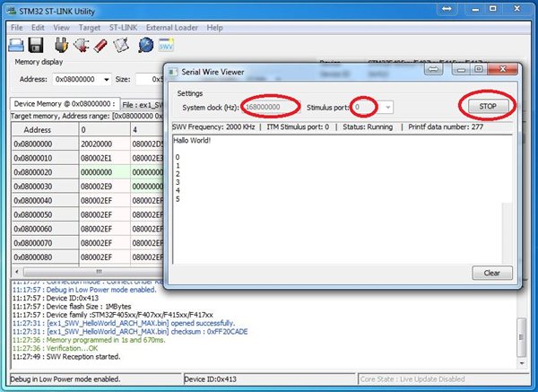Click log line 'Device ID:0x413'
538x392 pixels.
56,298
